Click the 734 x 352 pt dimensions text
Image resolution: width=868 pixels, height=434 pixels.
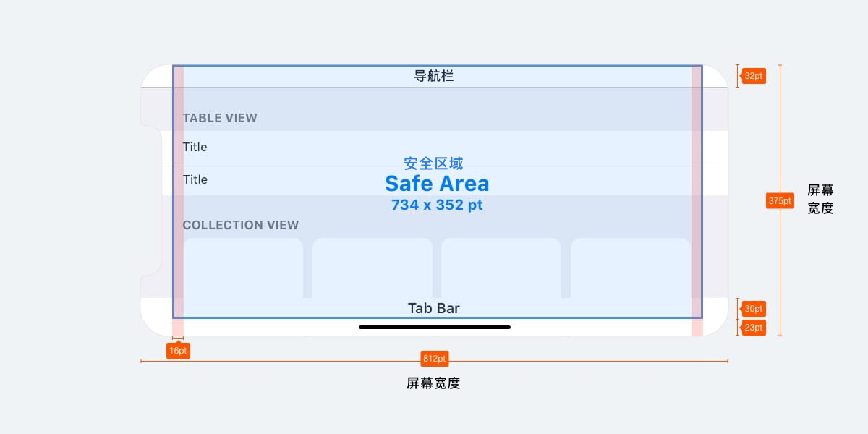click(437, 205)
